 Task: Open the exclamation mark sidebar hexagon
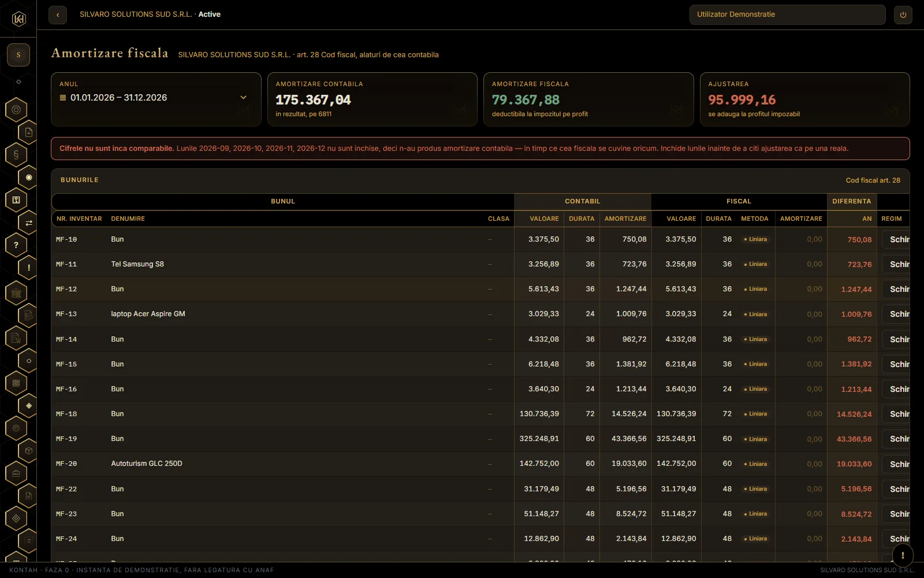click(x=29, y=268)
